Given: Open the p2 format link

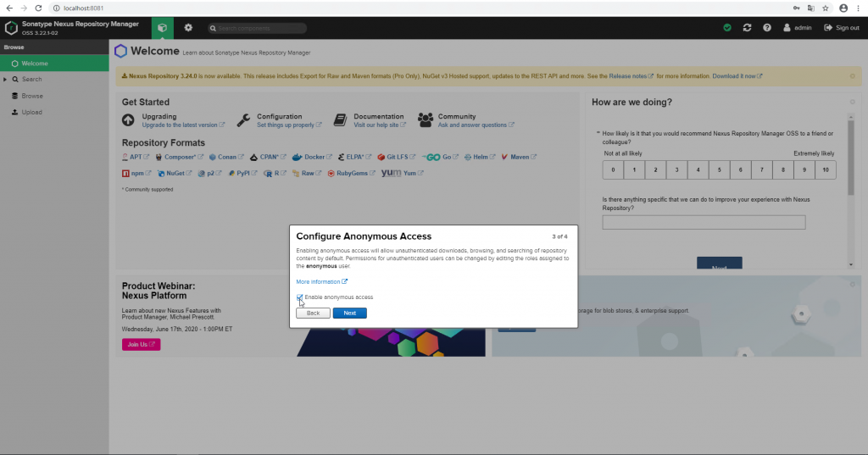Looking at the screenshot, I should 210,173.
